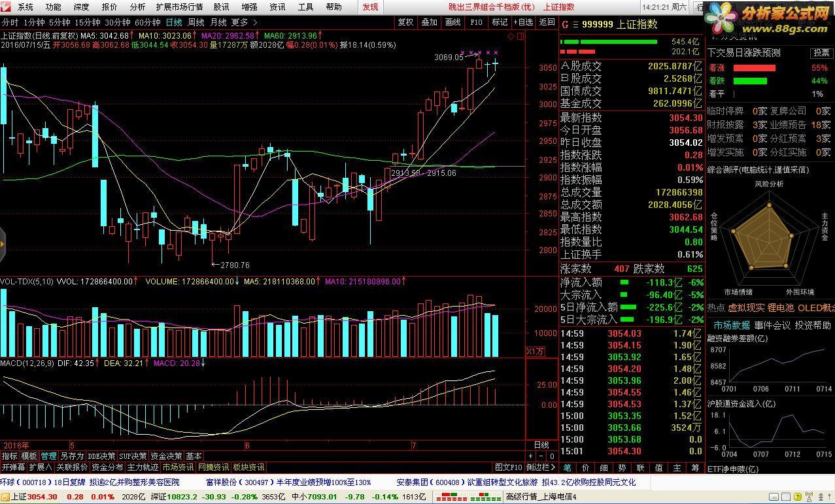Open the 事件会议 tab

tap(772, 326)
